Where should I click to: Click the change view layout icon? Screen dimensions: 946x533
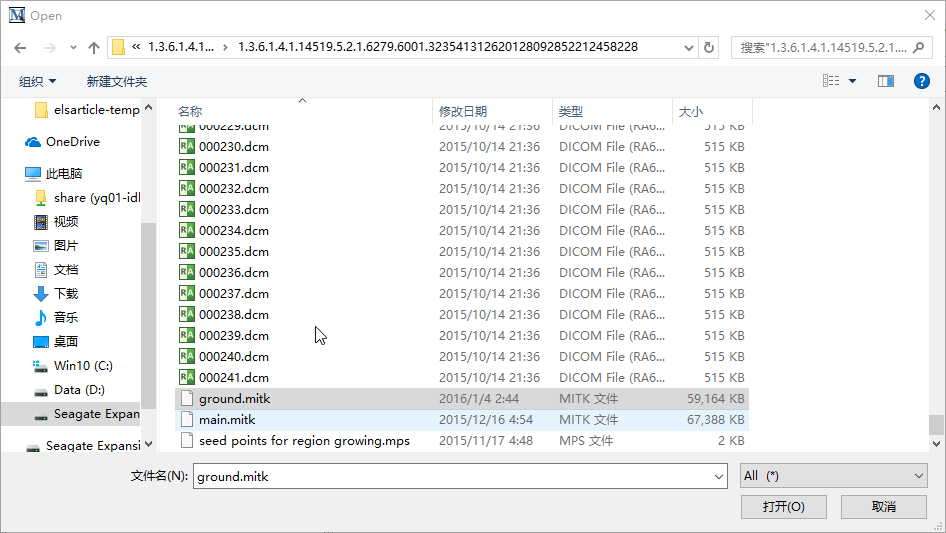tap(831, 81)
